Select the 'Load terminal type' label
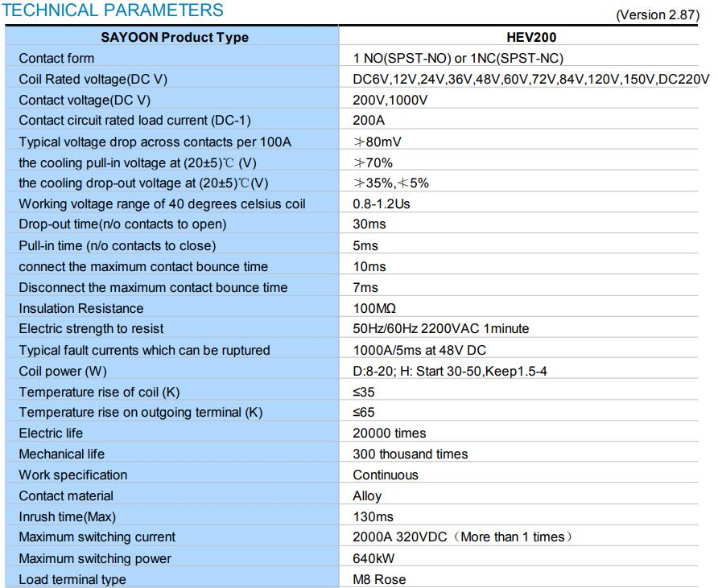The width and height of the screenshot is (718, 588). coord(72,579)
